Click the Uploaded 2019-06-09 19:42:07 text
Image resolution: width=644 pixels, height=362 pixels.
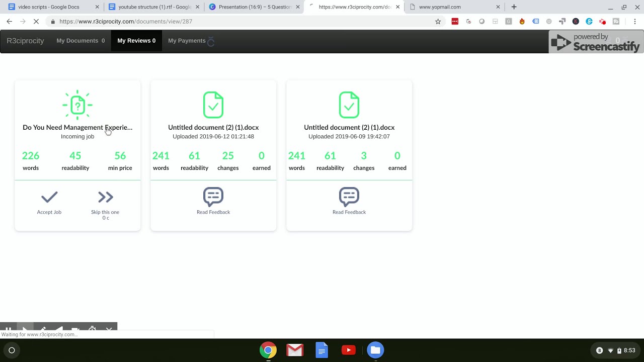[349, 136]
